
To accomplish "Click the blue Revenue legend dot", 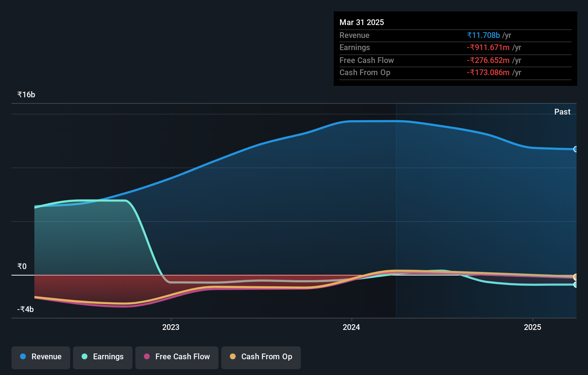I will click(23, 356).
